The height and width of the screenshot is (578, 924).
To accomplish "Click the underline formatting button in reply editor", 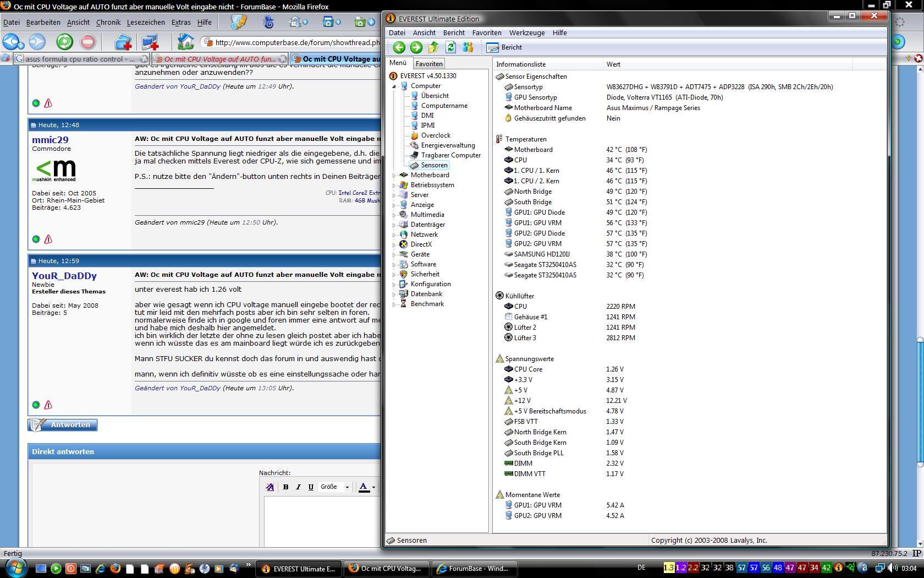I will [311, 487].
